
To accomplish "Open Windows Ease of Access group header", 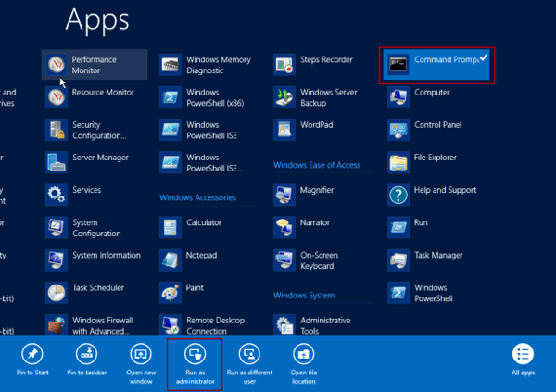I will click(x=317, y=165).
